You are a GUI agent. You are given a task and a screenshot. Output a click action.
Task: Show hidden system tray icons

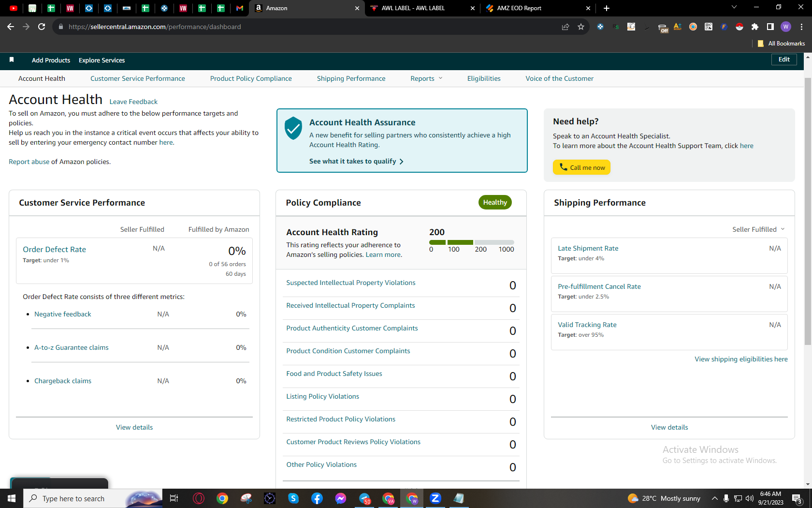pos(714,498)
